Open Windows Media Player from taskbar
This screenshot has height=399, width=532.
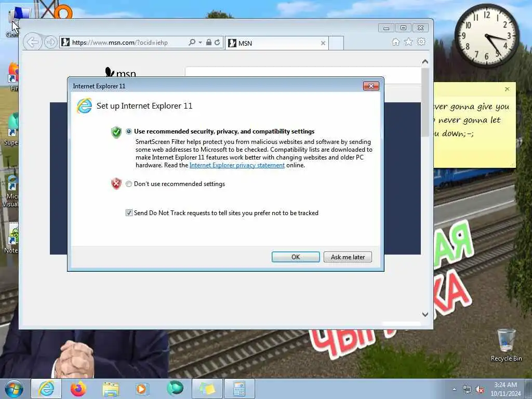pyautogui.click(x=142, y=389)
